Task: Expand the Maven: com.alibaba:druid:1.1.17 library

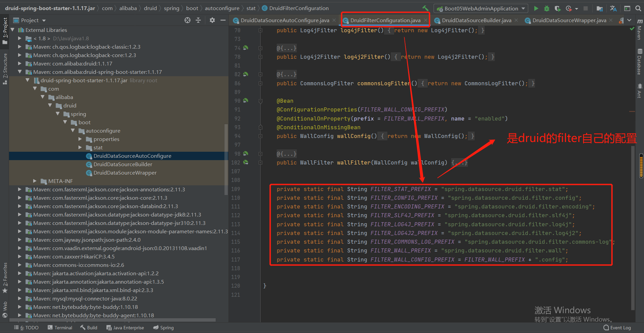Action: 20,63
